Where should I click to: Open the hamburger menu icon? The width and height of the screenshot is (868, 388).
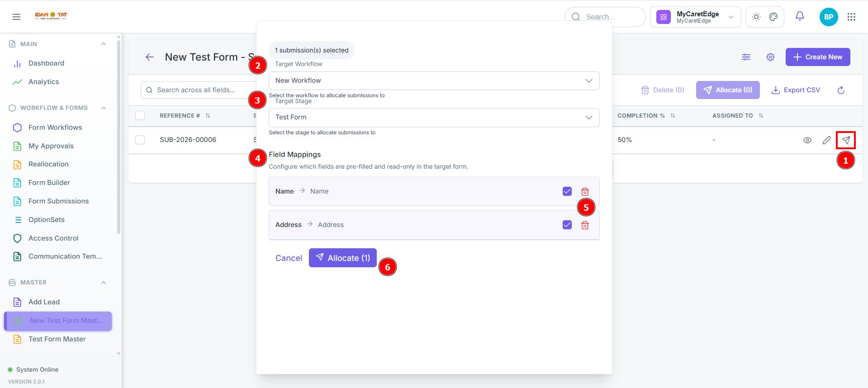pos(16,17)
